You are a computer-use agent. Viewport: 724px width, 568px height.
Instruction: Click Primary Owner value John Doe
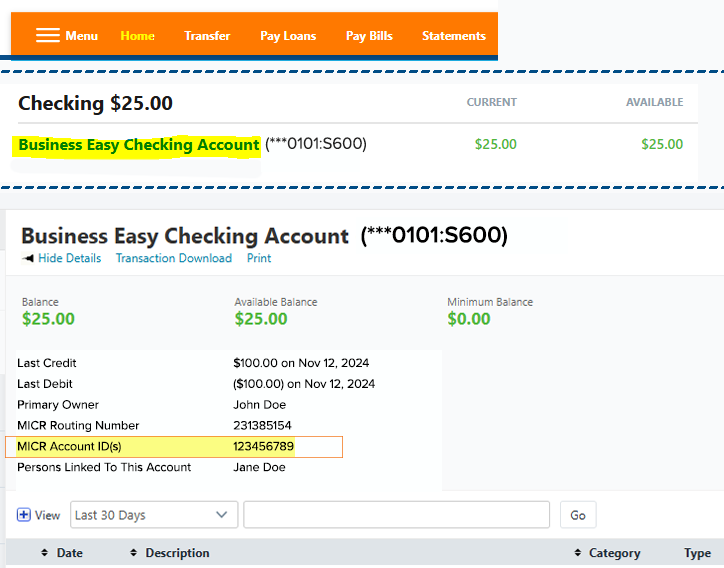click(x=259, y=405)
